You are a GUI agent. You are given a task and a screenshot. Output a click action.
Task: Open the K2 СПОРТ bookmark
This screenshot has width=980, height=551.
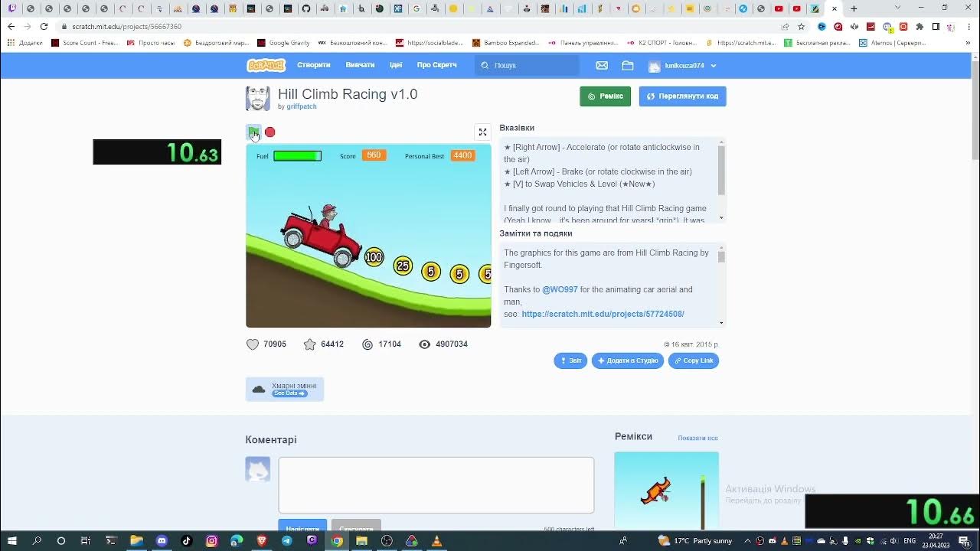click(661, 43)
